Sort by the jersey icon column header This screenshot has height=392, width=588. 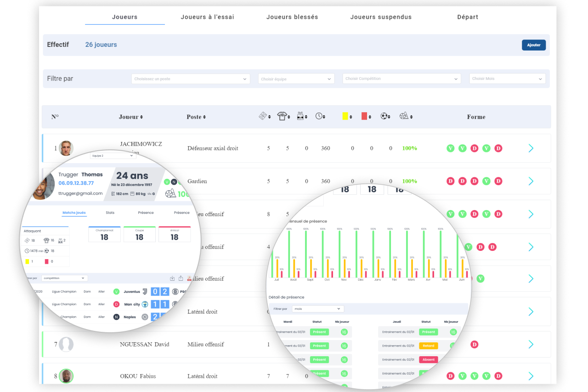[x=283, y=117]
